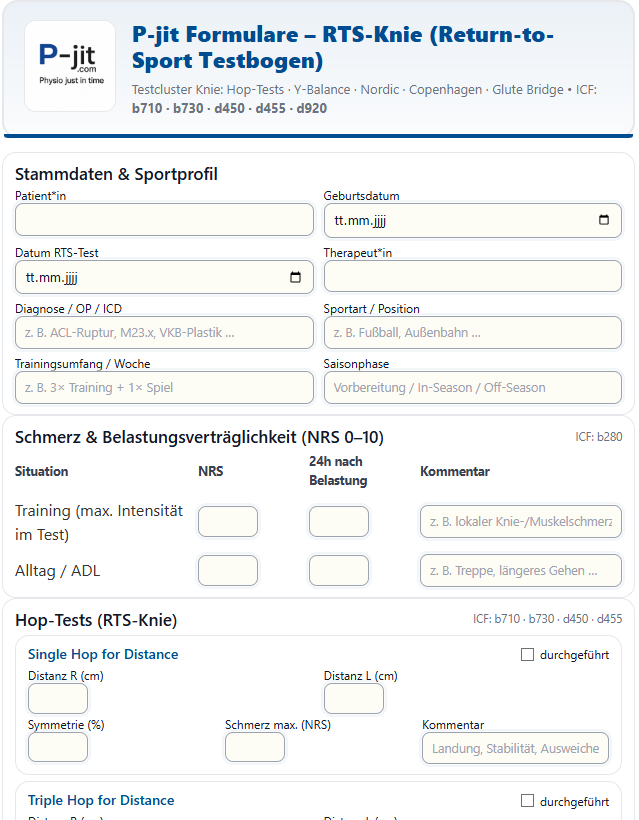
Task: Click the Schmerz max. (NRS) field
Action: point(255,747)
